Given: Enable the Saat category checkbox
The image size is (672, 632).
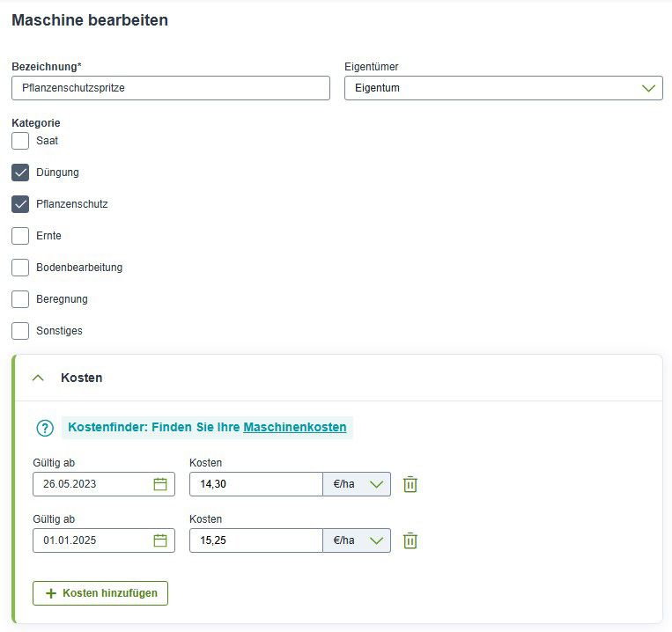Looking at the screenshot, I should (x=20, y=141).
